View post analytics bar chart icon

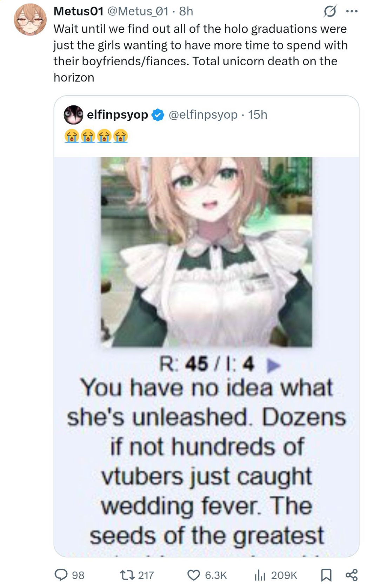pos(260,575)
